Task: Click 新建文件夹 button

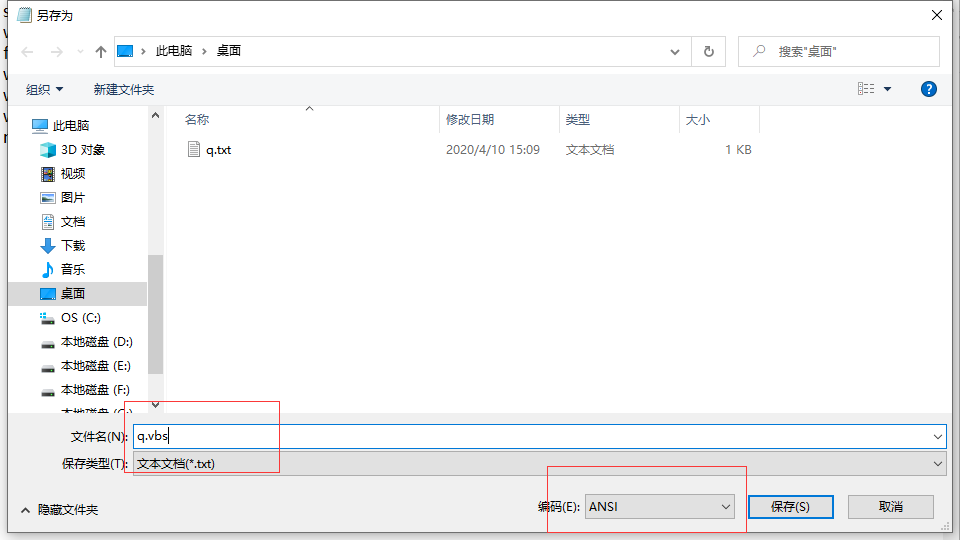Action: 124,89
